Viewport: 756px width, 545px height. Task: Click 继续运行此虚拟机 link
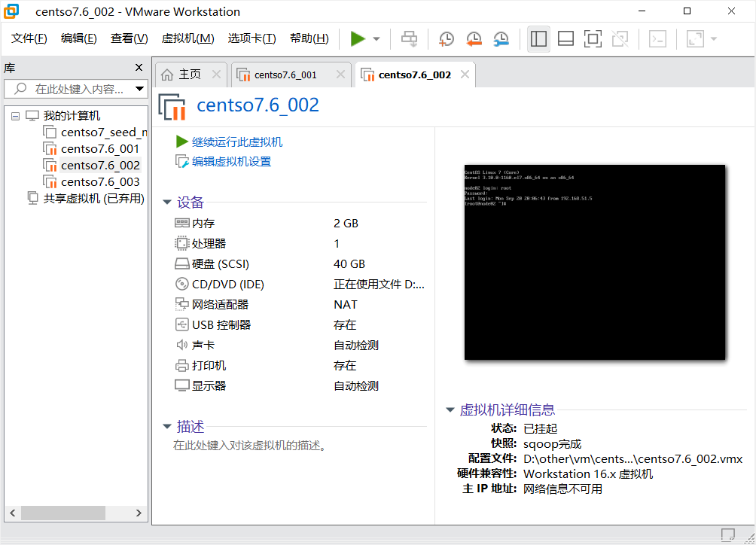point(237,142)
